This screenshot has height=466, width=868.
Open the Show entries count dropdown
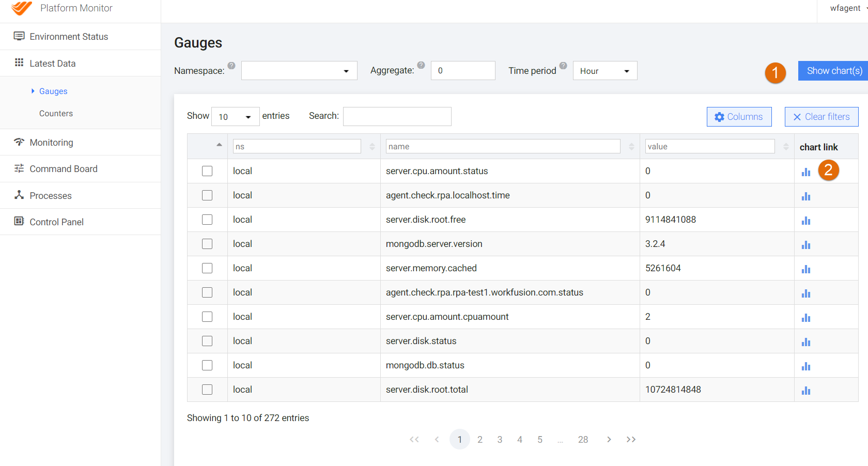(x=235, y=117)
